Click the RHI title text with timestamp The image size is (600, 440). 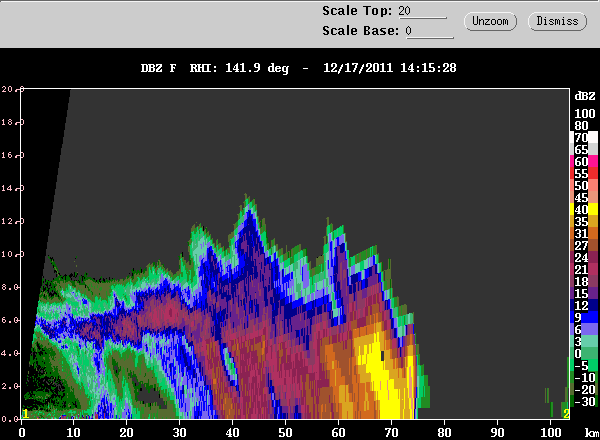[x=298, y=68]
